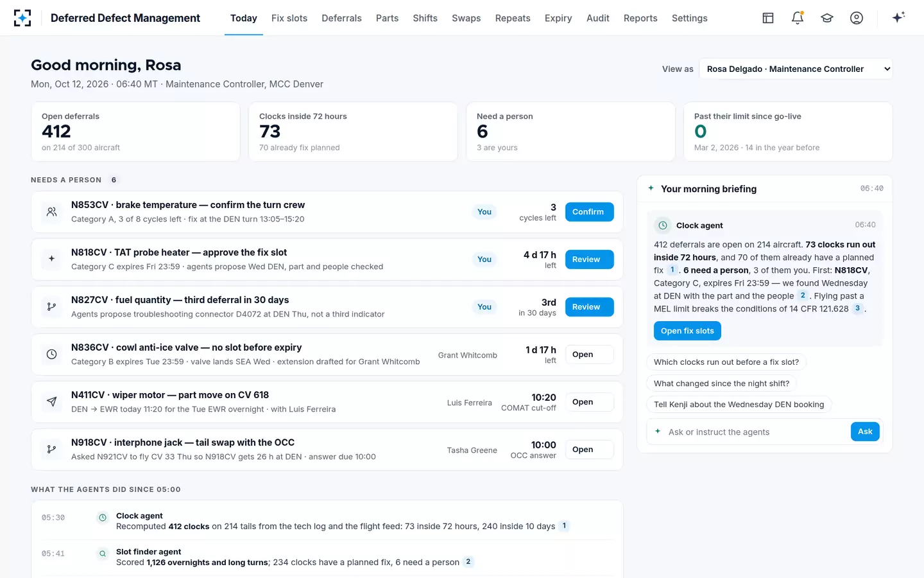
Task: Open the N836CV cowl anti-ice item
Action: 589,355
